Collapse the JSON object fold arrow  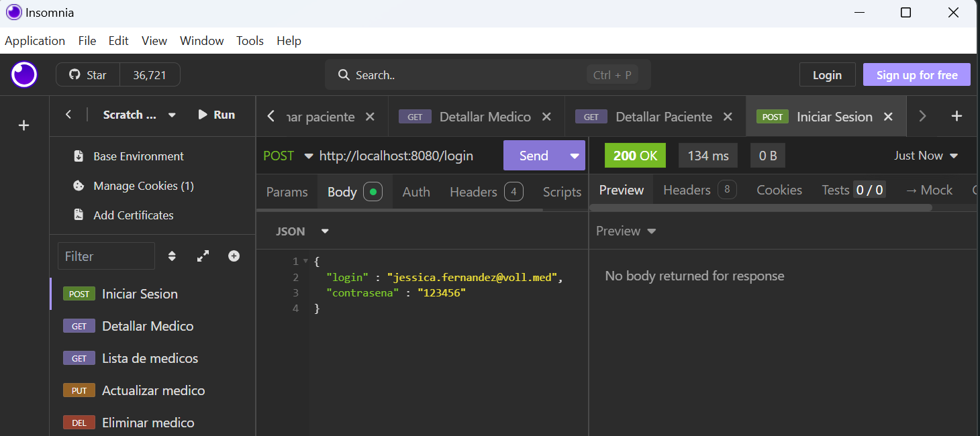coord(305,261)
